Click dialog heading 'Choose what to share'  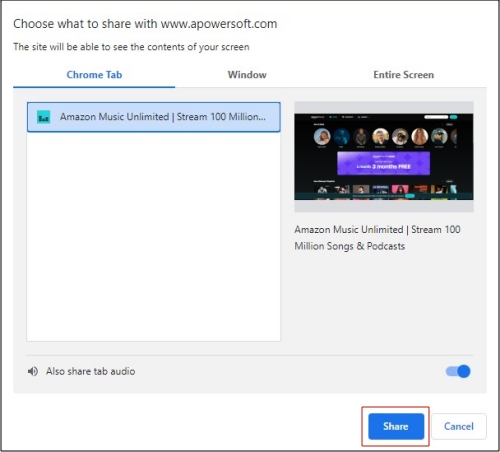point(73,24)
